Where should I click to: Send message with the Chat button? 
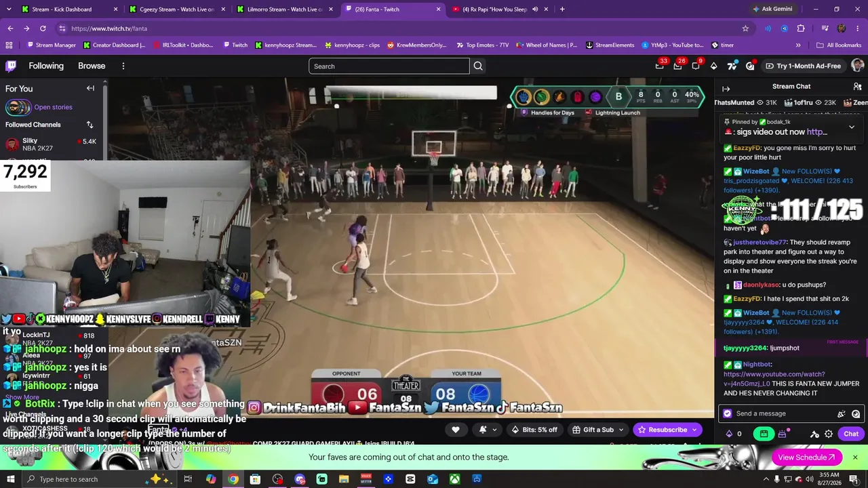(x=851, y=434)
